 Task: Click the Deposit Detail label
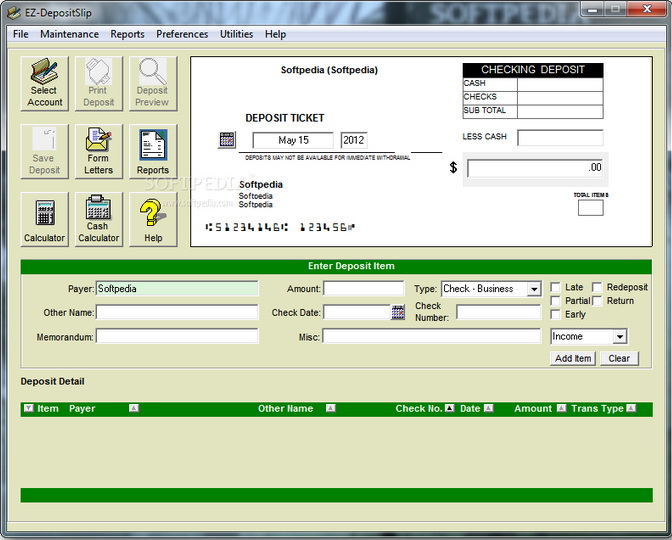click(52, 381)
